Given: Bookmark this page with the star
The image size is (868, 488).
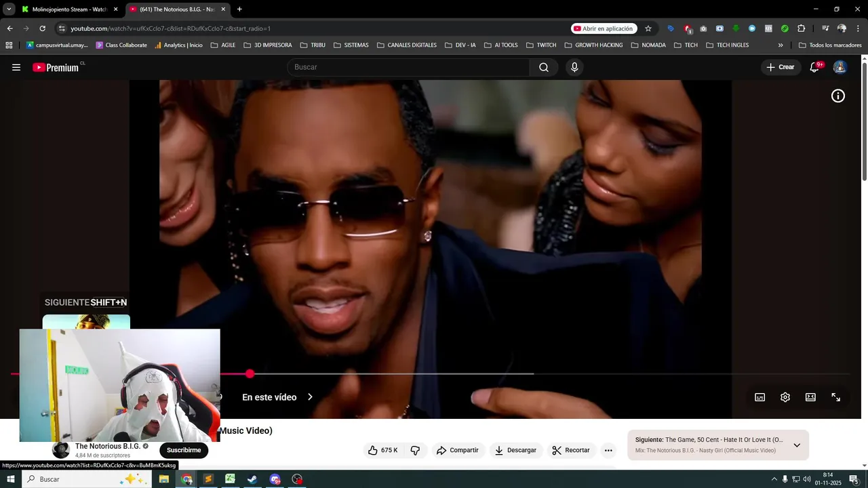Looking at the screenshot, I should point(648,28).
